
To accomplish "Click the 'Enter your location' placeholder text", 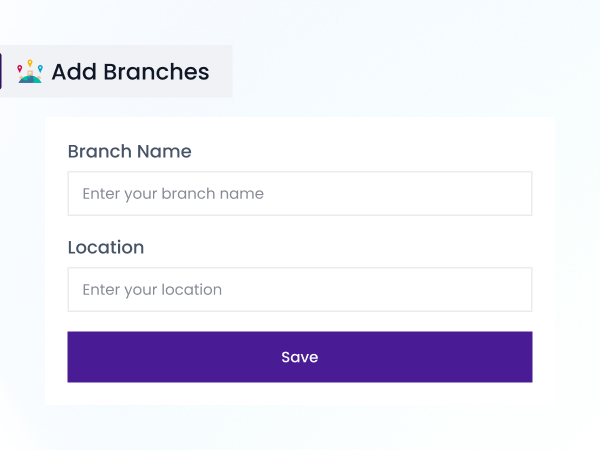I will click(152, 290).
